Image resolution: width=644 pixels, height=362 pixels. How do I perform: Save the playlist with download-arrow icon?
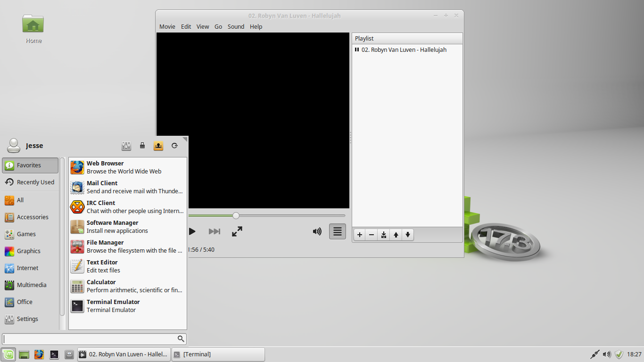point(384,235)
